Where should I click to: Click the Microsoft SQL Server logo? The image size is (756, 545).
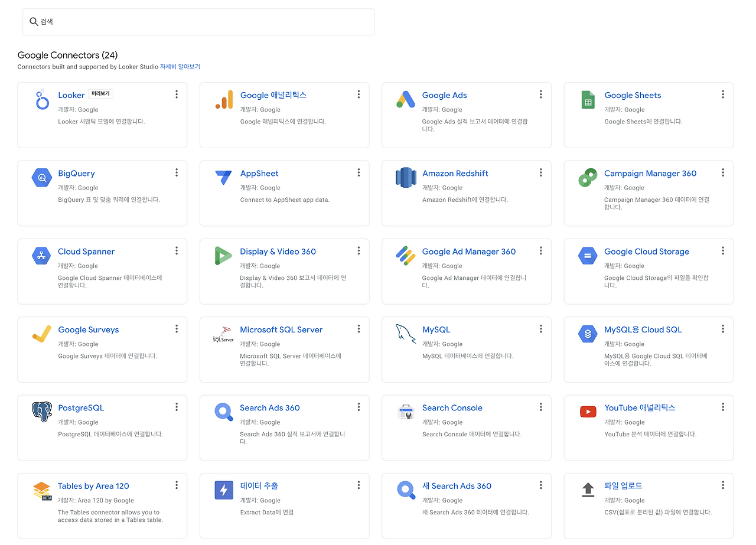[x=224, y=334]
